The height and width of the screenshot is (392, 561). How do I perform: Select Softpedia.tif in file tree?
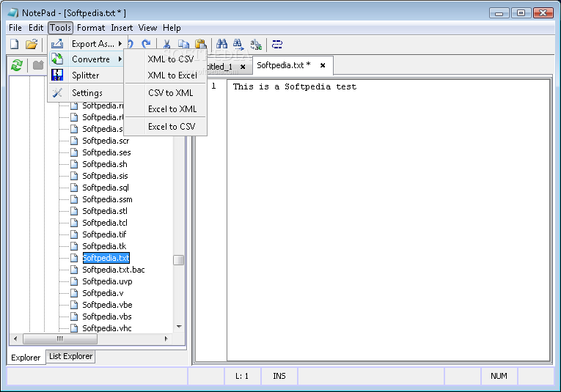pyautogui.click(x=104, y=234)
